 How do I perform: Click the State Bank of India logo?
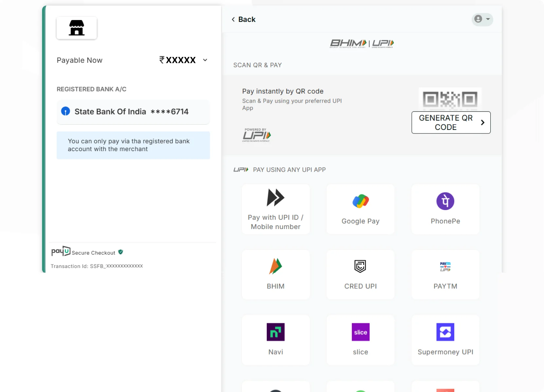point(65,111)
